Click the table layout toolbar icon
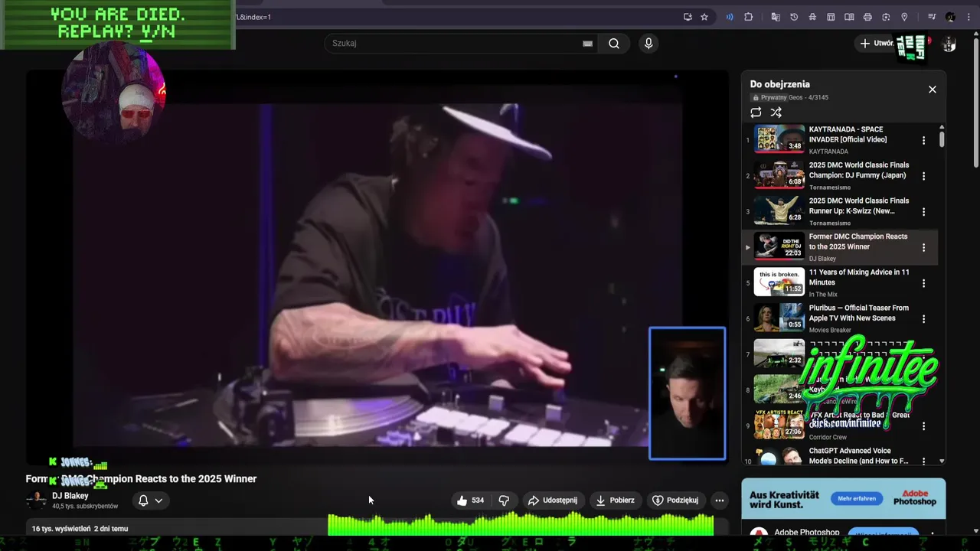 click(831, 17)
